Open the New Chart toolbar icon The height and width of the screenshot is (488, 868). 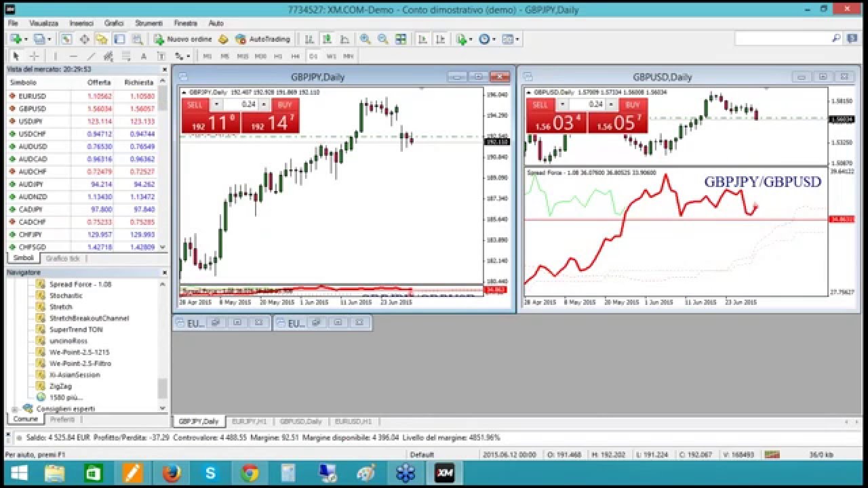16,39
